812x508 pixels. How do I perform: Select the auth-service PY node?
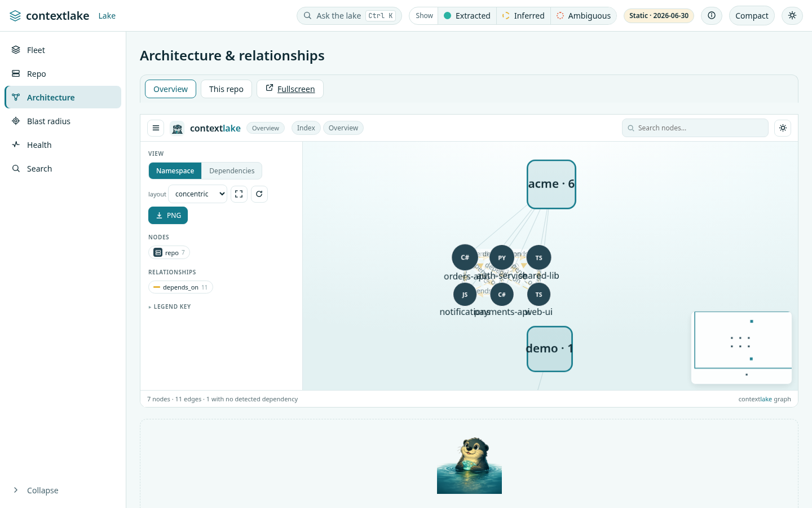point(502,257)
